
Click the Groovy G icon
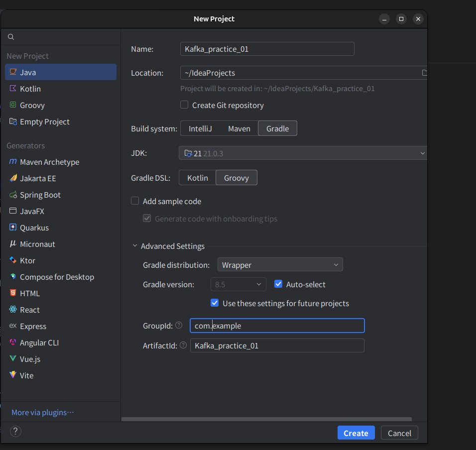coord(13,105)
